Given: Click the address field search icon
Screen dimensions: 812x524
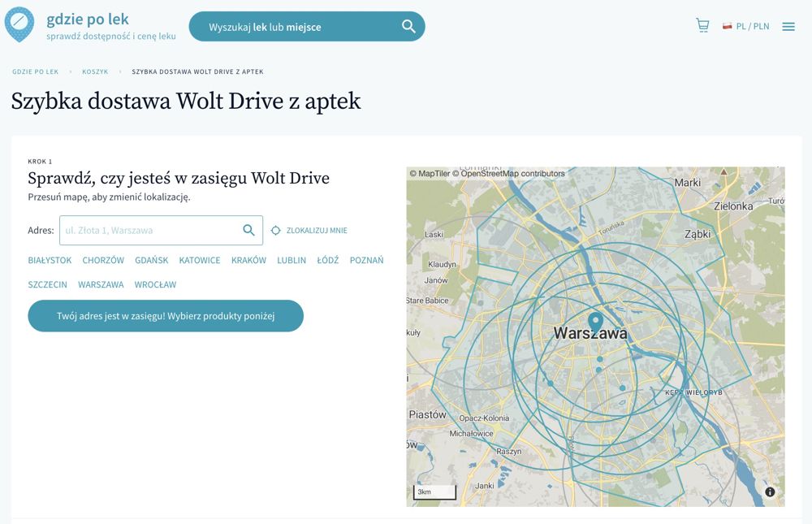Looking at the screenshot, I should [x=249, y=230].
